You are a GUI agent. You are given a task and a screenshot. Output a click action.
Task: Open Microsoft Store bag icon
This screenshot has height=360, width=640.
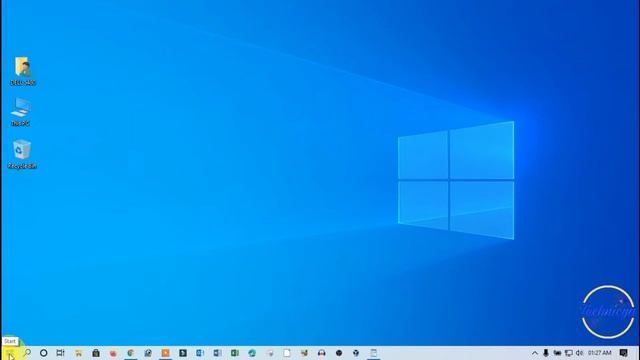96,353
